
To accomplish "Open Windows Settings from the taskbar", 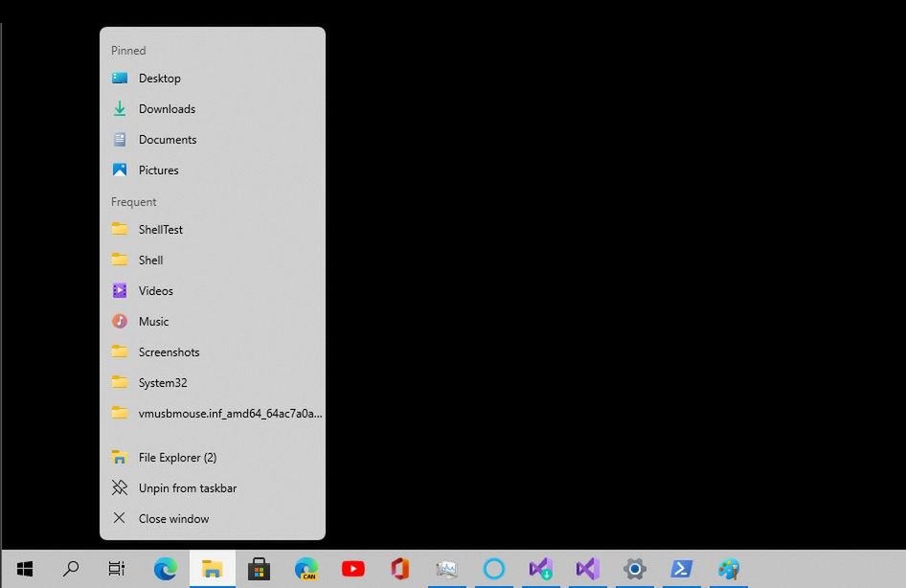I will pyautogui.click(x=634, y=568).
